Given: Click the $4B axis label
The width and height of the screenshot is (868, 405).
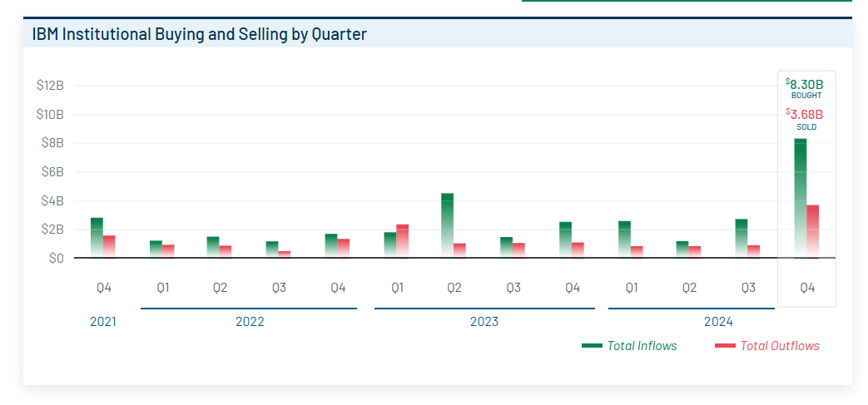Looking at the screenshot, I should click(x=52, y=201).
